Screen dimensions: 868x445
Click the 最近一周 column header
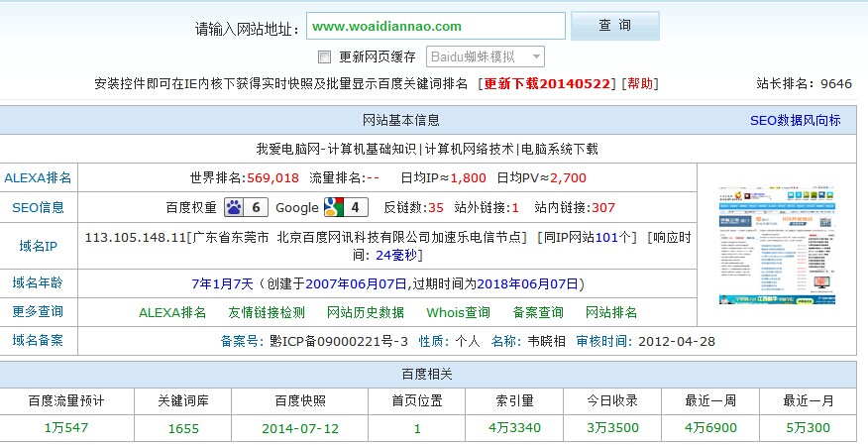point(710,400)
